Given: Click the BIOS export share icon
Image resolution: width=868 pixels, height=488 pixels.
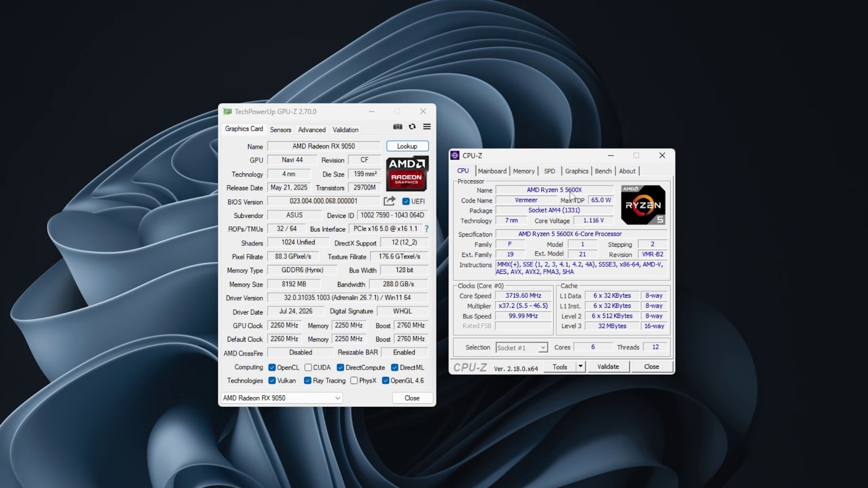Looking at the screenshot, I should click(x=389, y=201).
